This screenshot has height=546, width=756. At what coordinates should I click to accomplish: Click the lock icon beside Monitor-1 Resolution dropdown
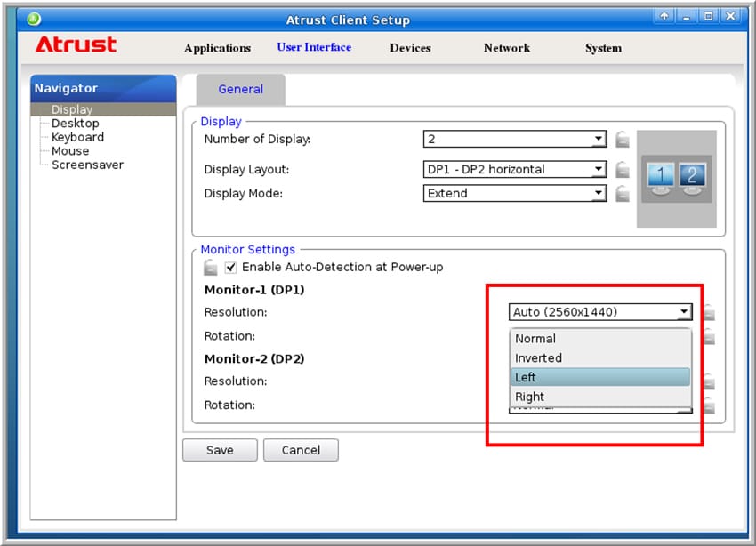click(709, 312)
